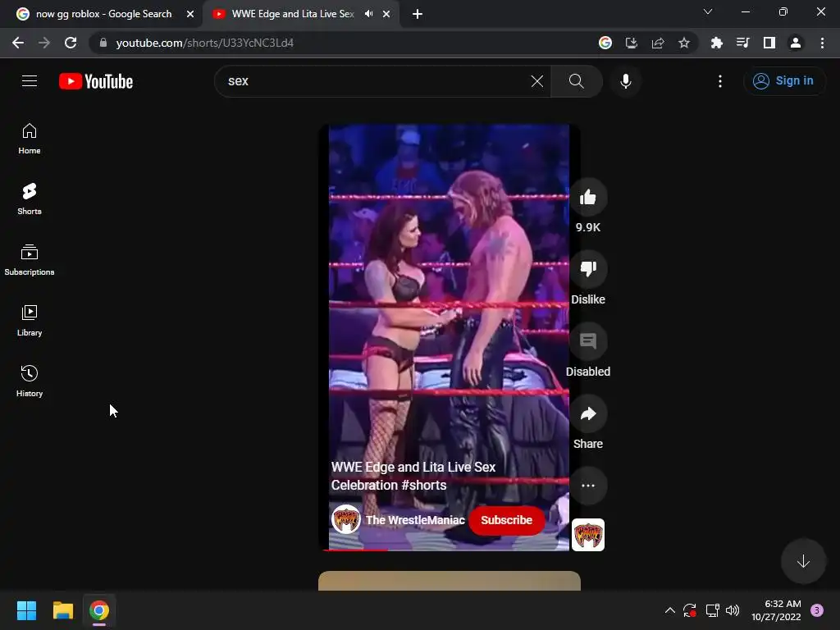The width and height of the screenshot is (840, 630).
Task: Go to next short with down arrow
Action: [803, 561]
